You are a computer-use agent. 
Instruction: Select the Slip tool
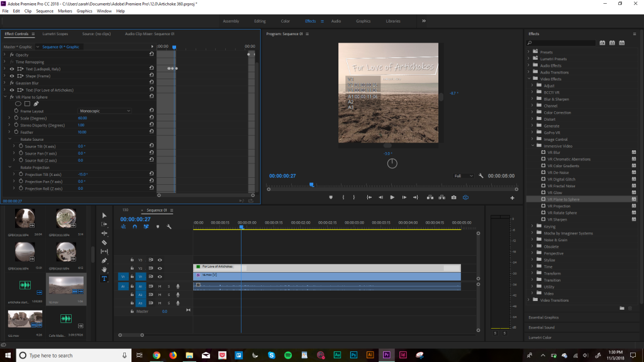104,251
